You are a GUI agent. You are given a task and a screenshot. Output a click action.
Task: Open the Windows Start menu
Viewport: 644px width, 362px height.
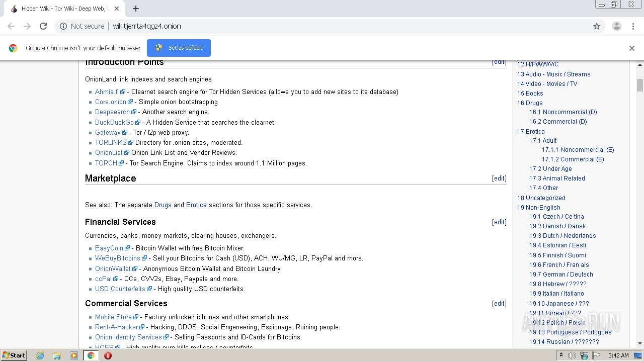pyautogui.click(x=14, y=355)
